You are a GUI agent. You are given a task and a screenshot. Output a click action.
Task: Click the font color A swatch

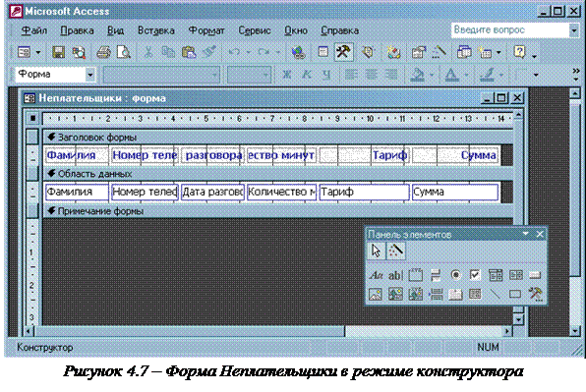(x=452, y=75)
